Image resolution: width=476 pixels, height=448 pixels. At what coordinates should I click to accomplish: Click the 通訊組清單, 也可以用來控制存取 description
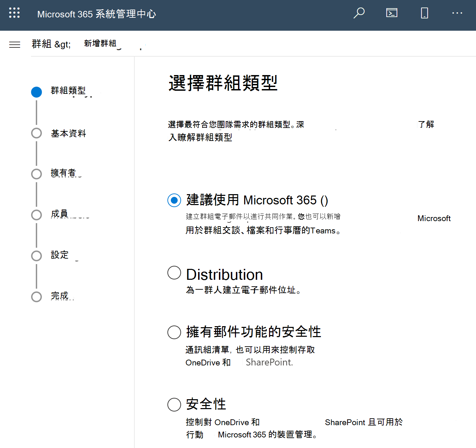(x=250, y=350)
